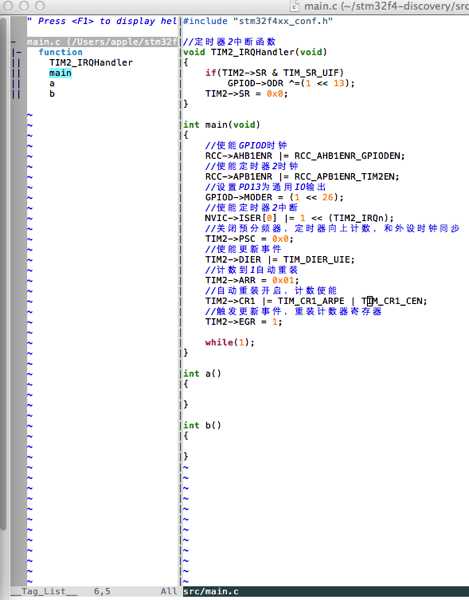Screen dimensions: 469x600
Task: Click the RCC->AHB1ENR |= RCC_AHB1ENR_GPIODEN line
Action: click(x=305, y=156)
